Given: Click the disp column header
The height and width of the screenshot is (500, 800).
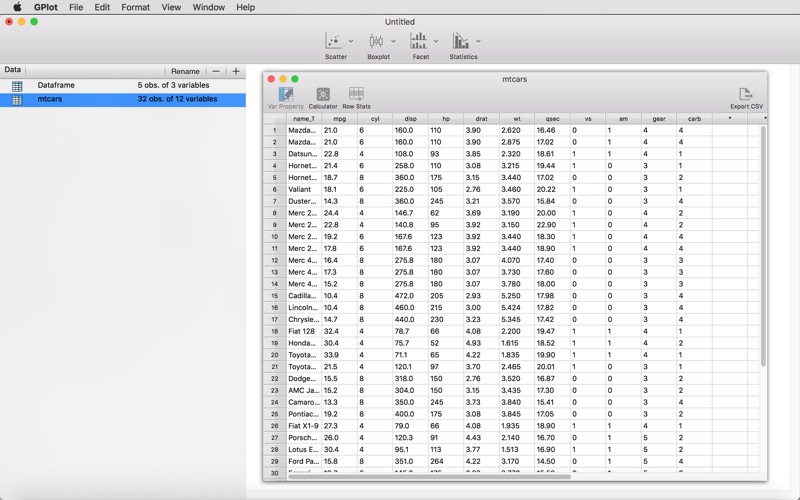Looking at the screenshot, I should [410, 119].
